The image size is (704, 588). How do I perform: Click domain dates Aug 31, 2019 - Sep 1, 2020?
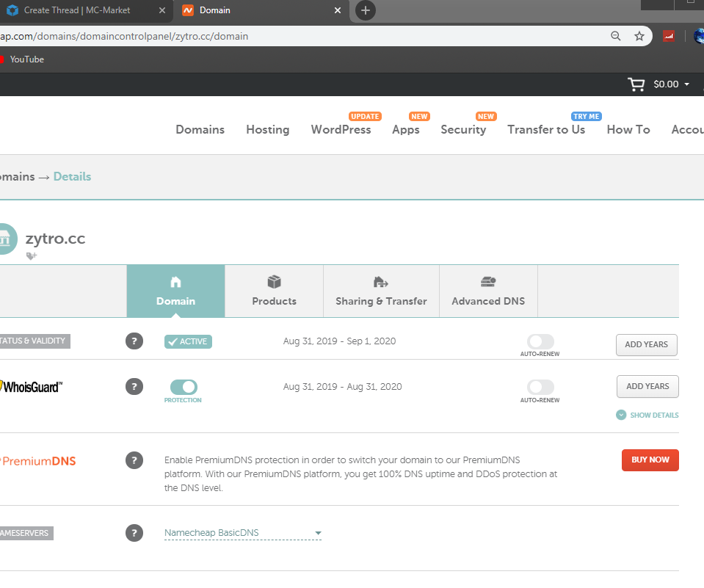[339, 341]
